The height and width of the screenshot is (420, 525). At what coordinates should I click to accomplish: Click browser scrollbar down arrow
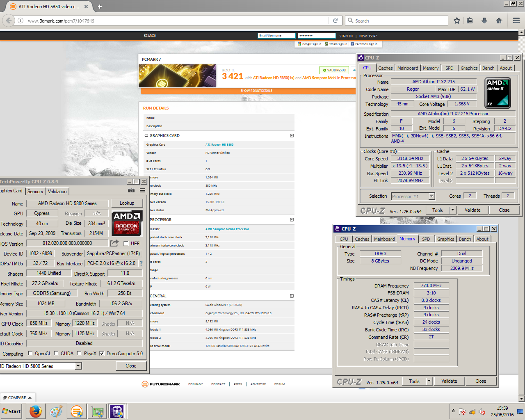point(522,398)
